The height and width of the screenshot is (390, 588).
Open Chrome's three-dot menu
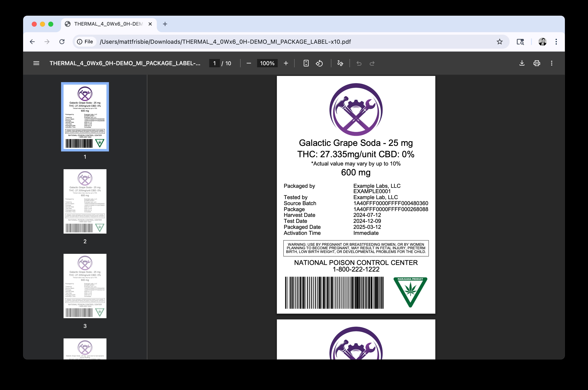(x=556, y=41)
